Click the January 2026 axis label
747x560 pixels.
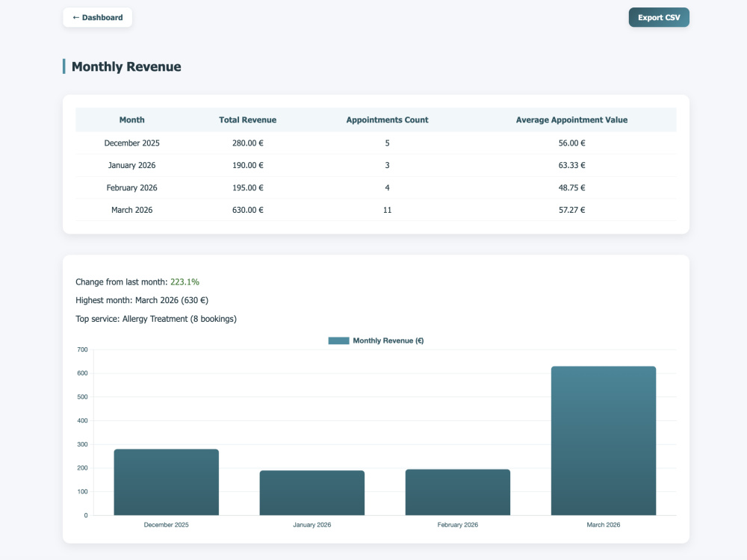click(312, 525)
